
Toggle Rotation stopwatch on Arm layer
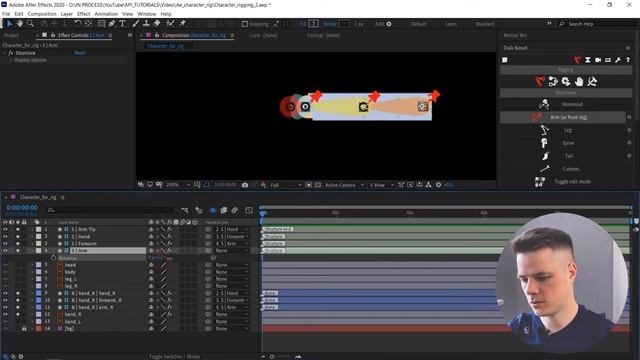click(53, 258)
